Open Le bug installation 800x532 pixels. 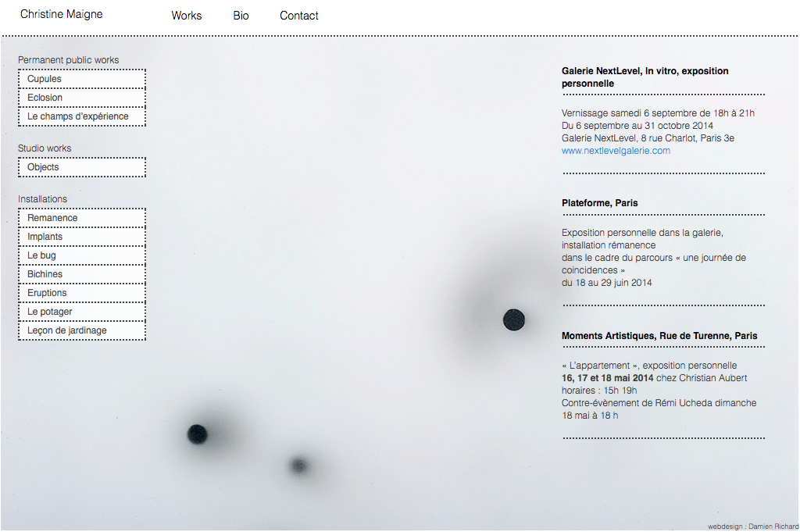[82, 255]
